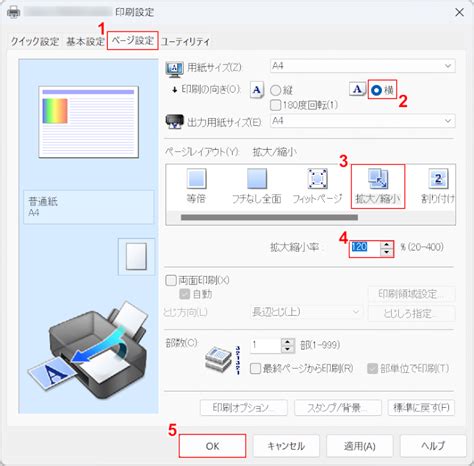Decrease copies count with down arrow

point(288,349)
